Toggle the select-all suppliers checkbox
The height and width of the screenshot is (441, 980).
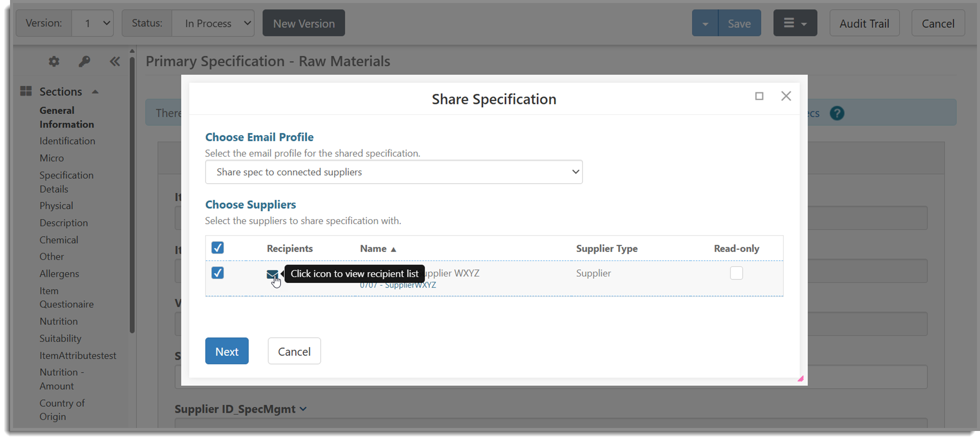coord(217,248)
